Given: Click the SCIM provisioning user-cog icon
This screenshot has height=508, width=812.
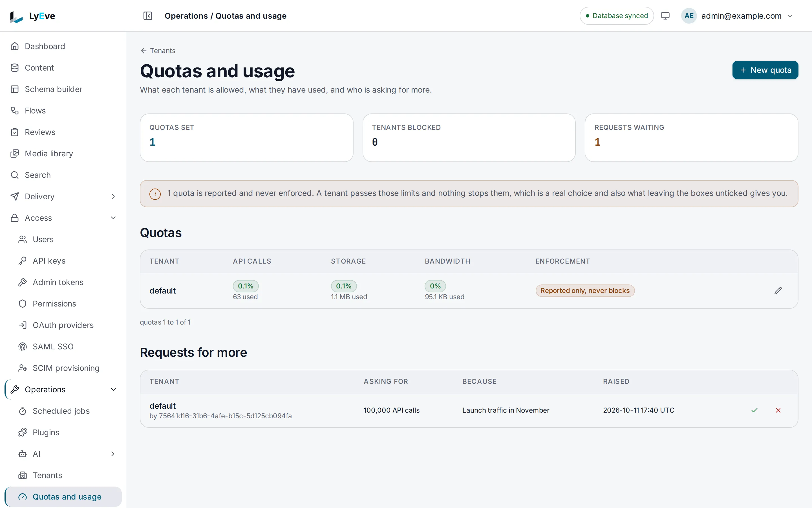Looking at the screenshot, I should tap(23, 368).
